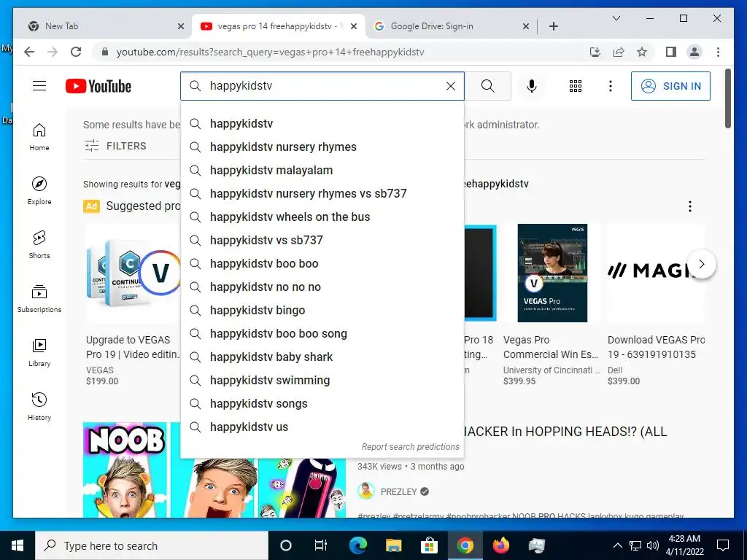The height and width of the screenshot is (560, 747).
Task: Open Upgrade to VEGAS Pro 19 ad
Action: pos(133,347)
